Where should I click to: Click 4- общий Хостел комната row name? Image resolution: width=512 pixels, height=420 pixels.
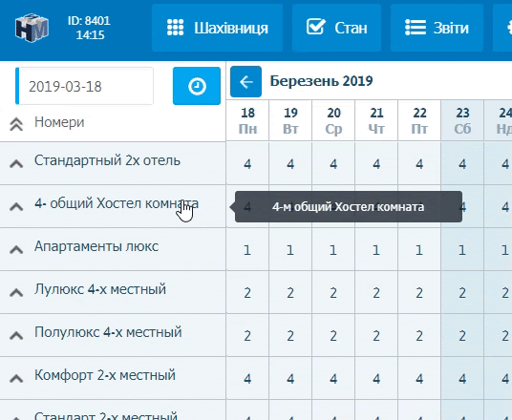coord(117,203)
